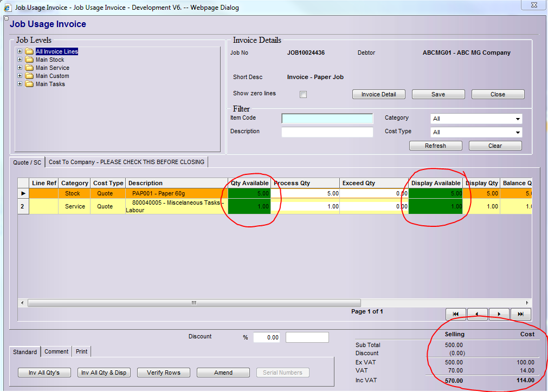Screen dimensions: 548x392
Task: Enable the Show zero lines checkbox
Action: click(304, 95)
